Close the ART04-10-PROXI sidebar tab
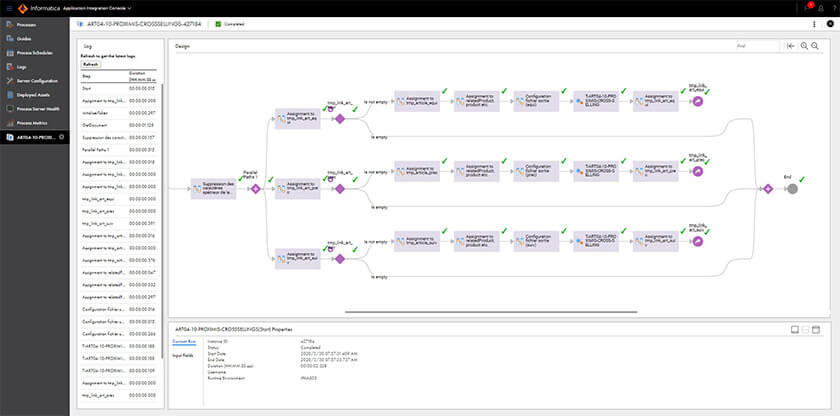This screenshot has height=416, width=840. 62,137
